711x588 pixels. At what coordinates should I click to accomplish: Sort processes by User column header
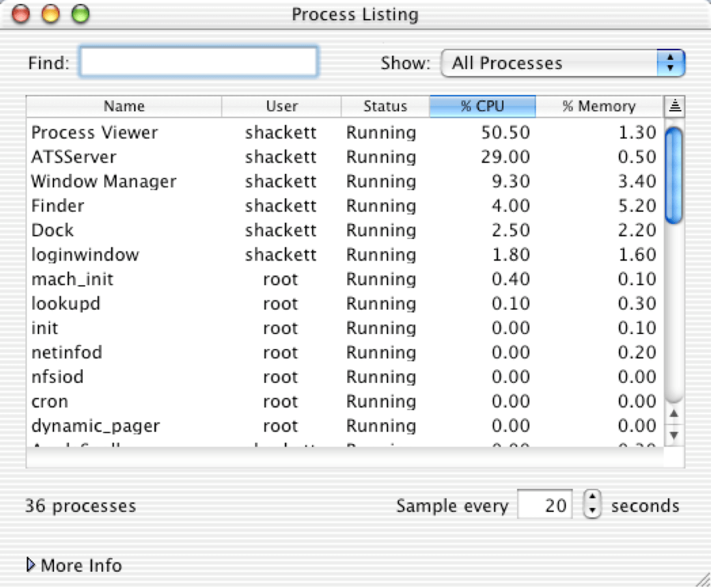tap(281, 106)
